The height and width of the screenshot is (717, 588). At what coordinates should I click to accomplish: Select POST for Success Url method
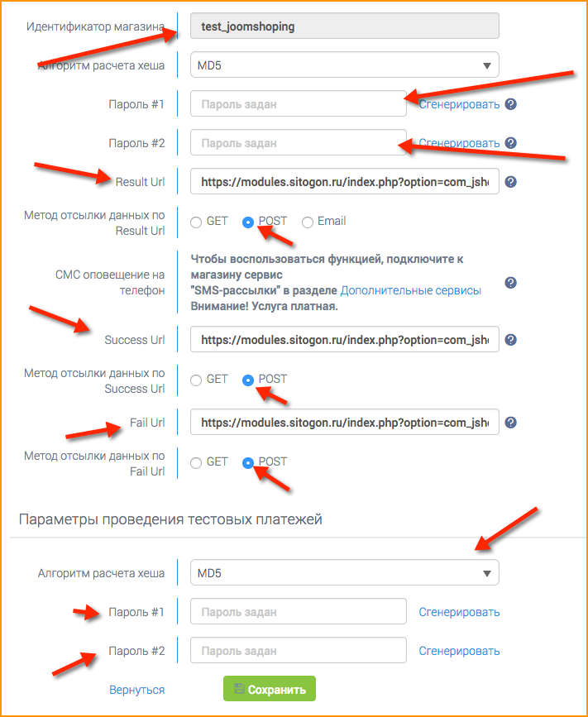(248, 380)
